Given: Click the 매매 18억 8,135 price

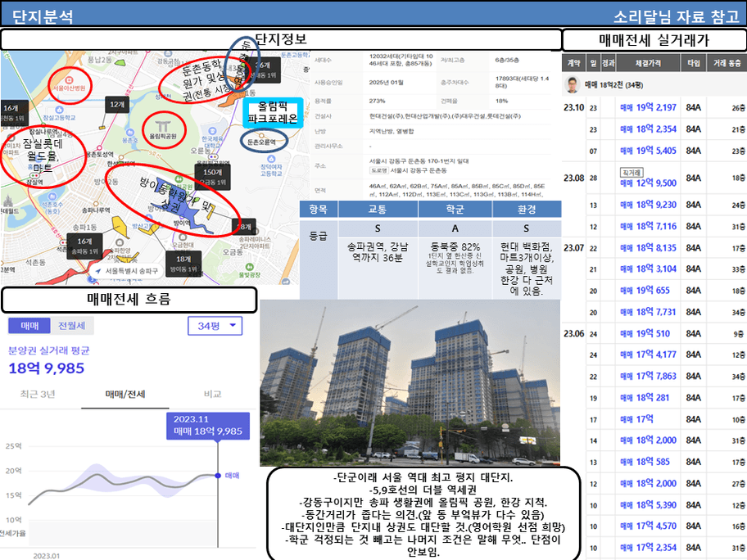Looking at the screenshot, I should 648,247.
